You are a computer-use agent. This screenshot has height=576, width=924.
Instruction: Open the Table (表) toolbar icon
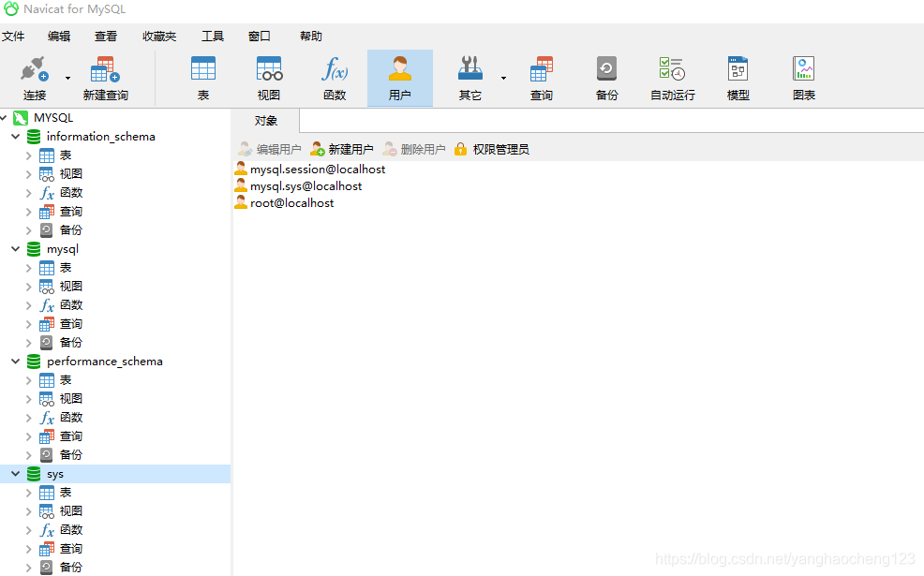(203, 68)
